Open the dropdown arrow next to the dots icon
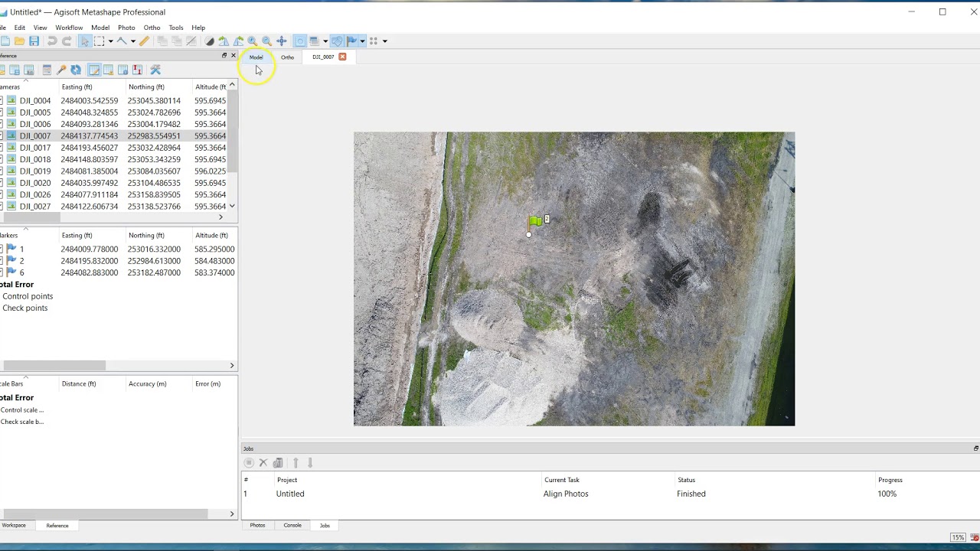This screenshot has height=551, width=980. [384, 41]
